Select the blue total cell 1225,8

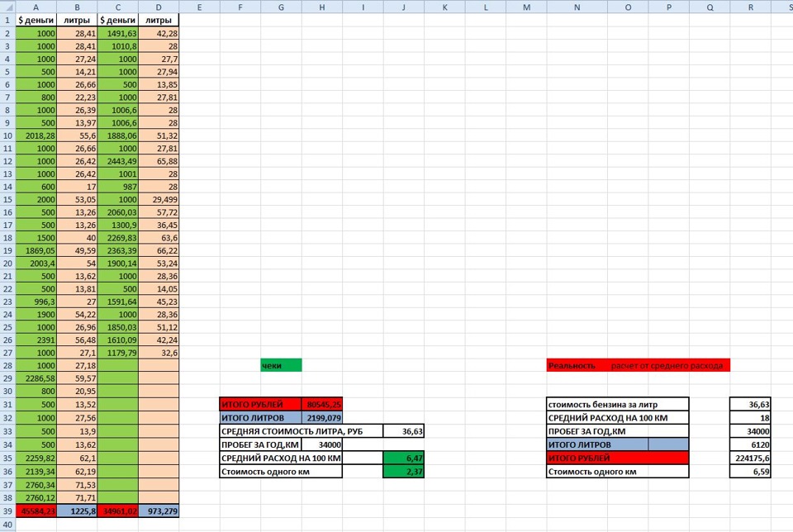coord(77,511)
